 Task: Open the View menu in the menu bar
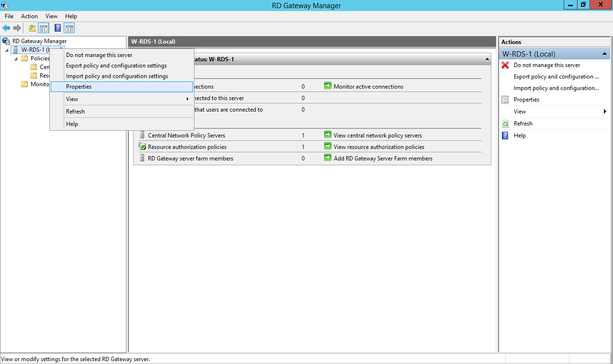coord(51,16)
